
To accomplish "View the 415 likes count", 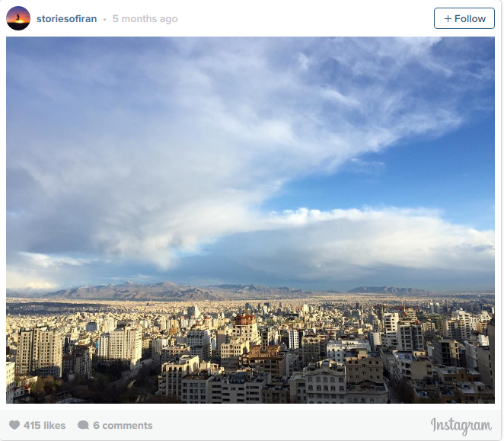I will point(44,425).
